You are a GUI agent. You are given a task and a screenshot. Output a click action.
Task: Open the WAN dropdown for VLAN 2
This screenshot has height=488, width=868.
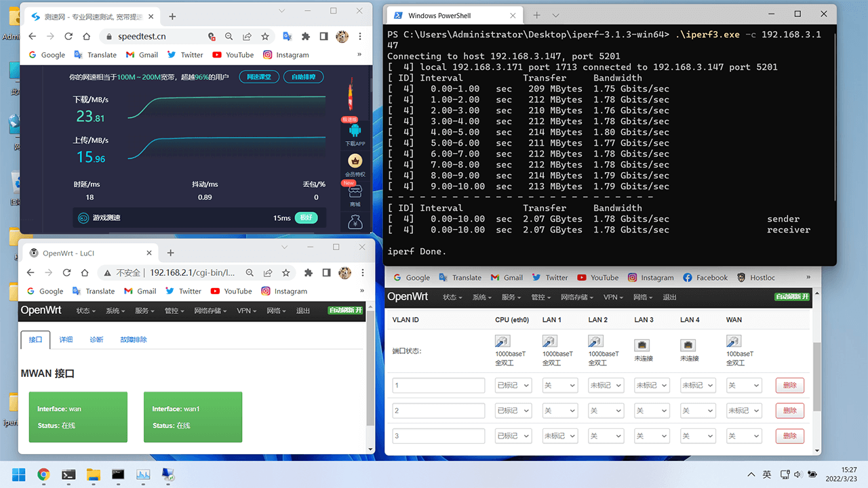(x=744, y=410)
